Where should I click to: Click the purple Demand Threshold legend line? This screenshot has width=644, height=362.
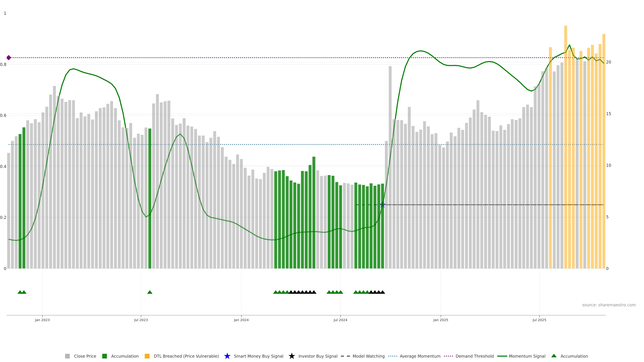click(448, 356)
